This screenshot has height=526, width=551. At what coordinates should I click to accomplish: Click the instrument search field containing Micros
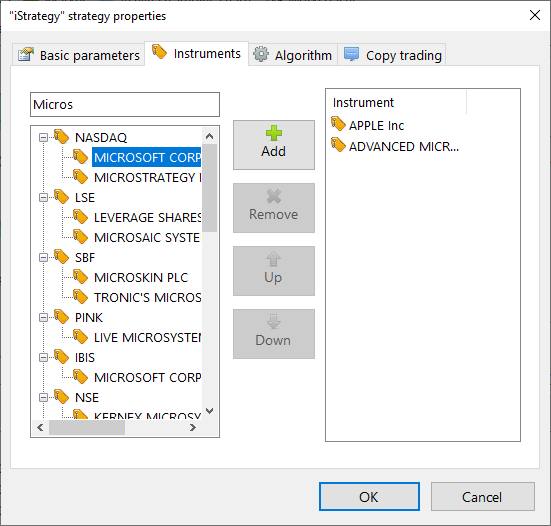[125, 105]
